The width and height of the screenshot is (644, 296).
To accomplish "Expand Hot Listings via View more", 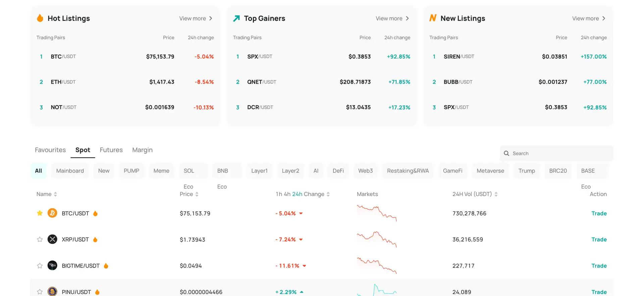I will click(x=196, y=18).
